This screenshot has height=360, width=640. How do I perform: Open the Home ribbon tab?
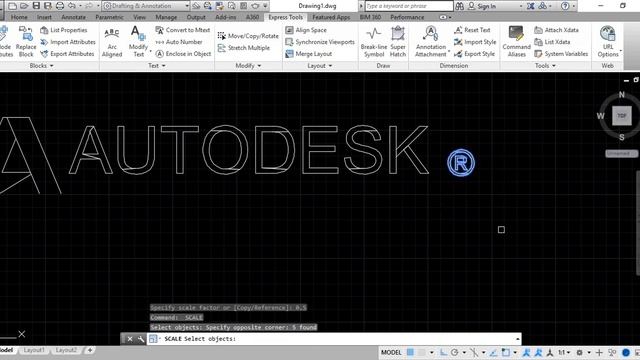[19, 17]
